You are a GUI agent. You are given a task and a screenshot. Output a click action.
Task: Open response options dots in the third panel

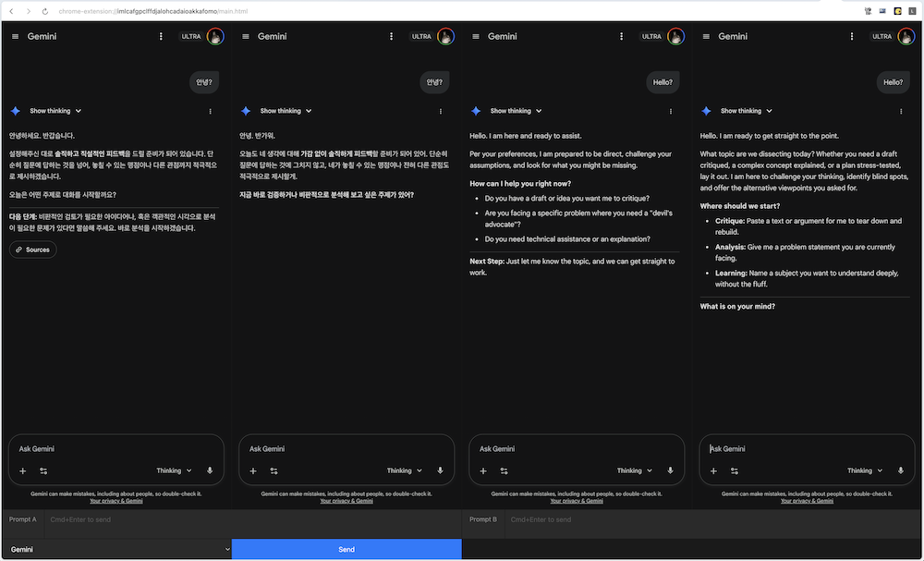(x=671, y=111)
